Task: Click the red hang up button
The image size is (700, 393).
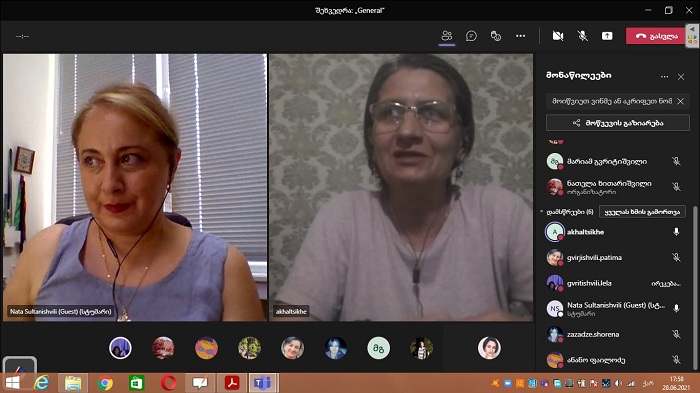Action: [655, 36]
